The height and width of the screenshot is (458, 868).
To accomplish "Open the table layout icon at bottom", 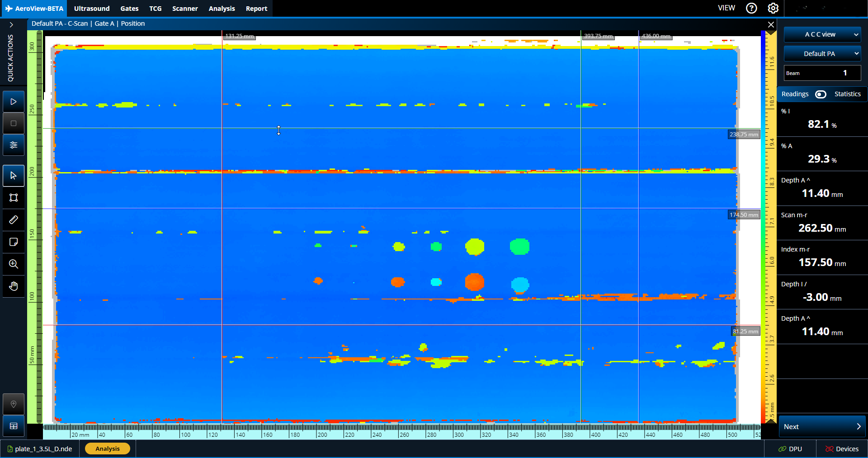I will 14,426.
